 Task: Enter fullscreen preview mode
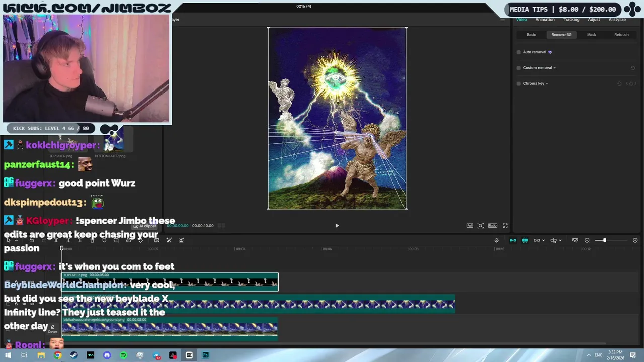[505, 226]
